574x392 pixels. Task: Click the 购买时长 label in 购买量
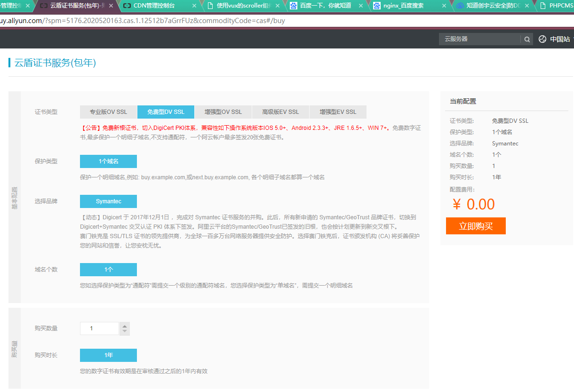point(46,355)
